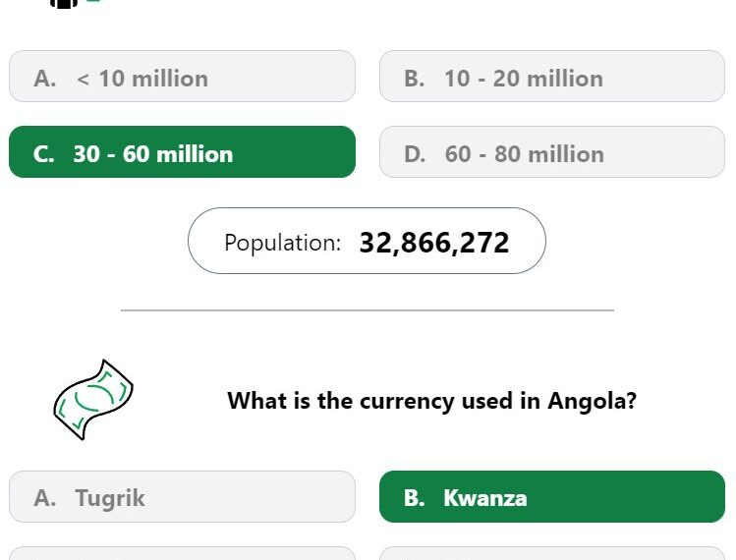Click the green banknote currency icon
This screenshot has width=736, height=560.
tap(93, 400)
